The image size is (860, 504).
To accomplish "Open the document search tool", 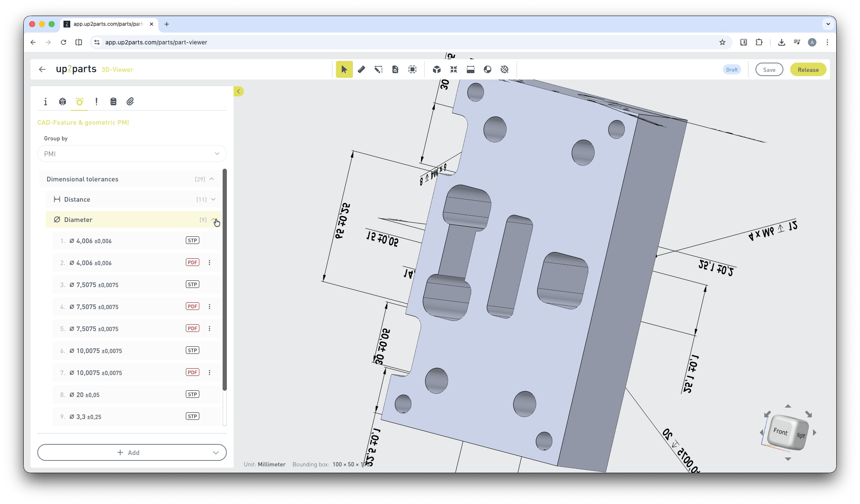I will (x=395, y=69).
